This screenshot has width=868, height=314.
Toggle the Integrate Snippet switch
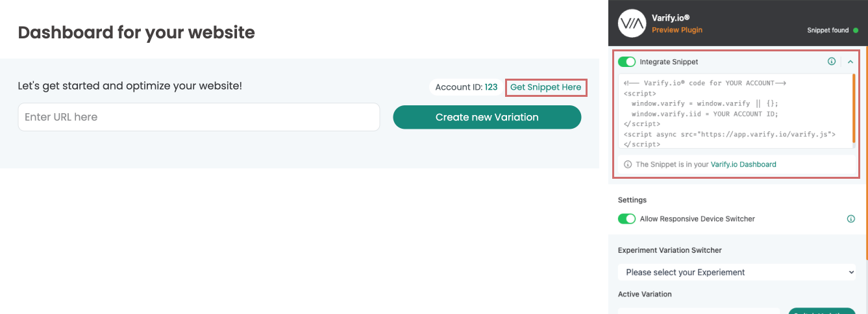click(x=626, y=62)
